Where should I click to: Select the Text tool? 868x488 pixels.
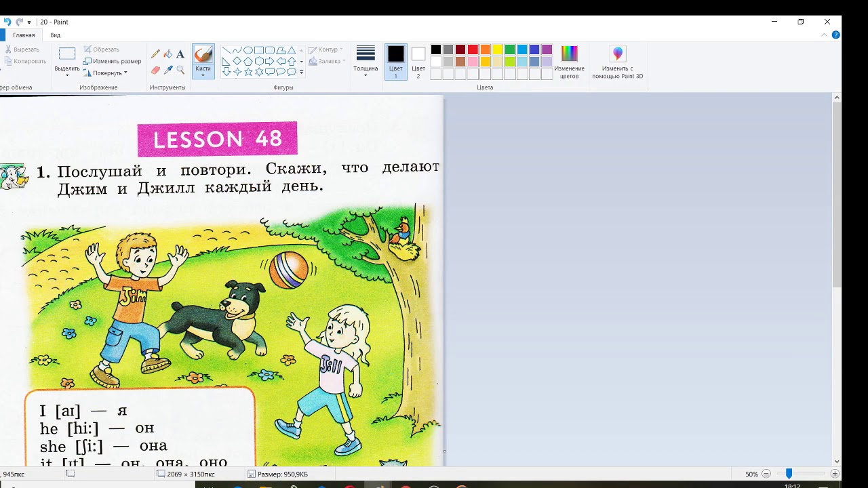coord(180,54)
